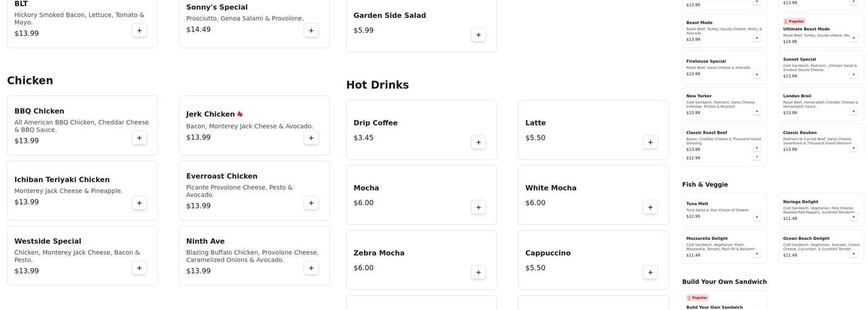Add Drip Coffee using plus icon
The width and height of the screenshot is (868, 310).
(x=478, y=142)
